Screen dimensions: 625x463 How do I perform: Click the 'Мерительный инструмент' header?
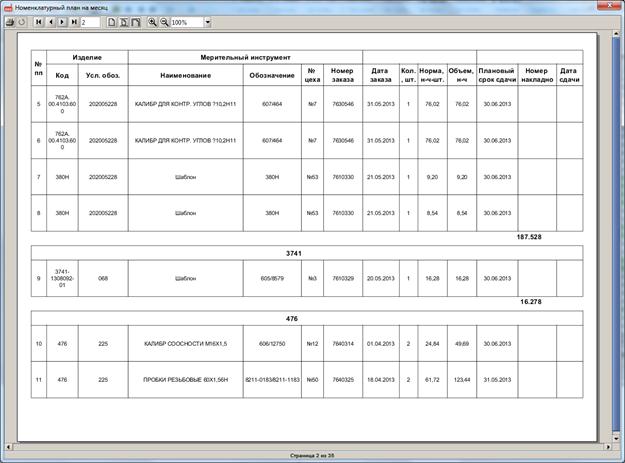click(245, 57)
